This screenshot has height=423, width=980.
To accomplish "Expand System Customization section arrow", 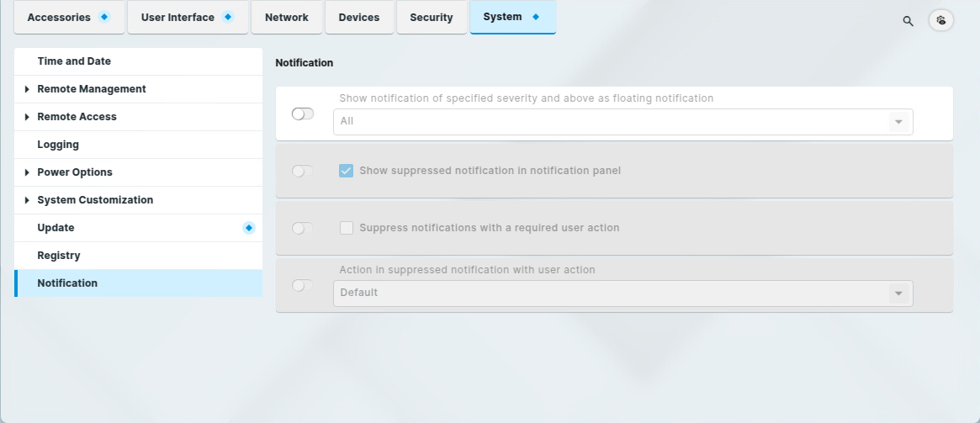I will coord(27,200).
